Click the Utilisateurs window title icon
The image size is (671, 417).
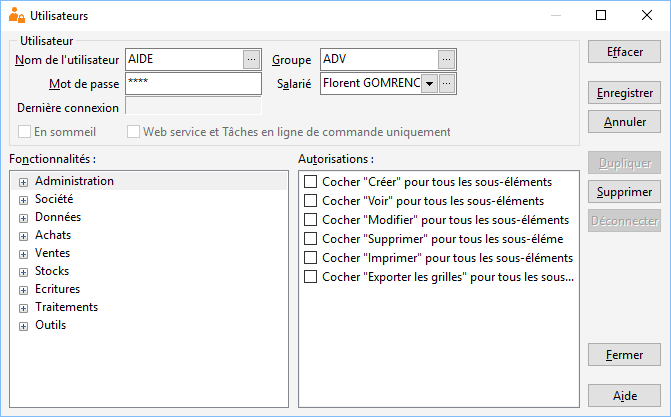click(17, 15)
